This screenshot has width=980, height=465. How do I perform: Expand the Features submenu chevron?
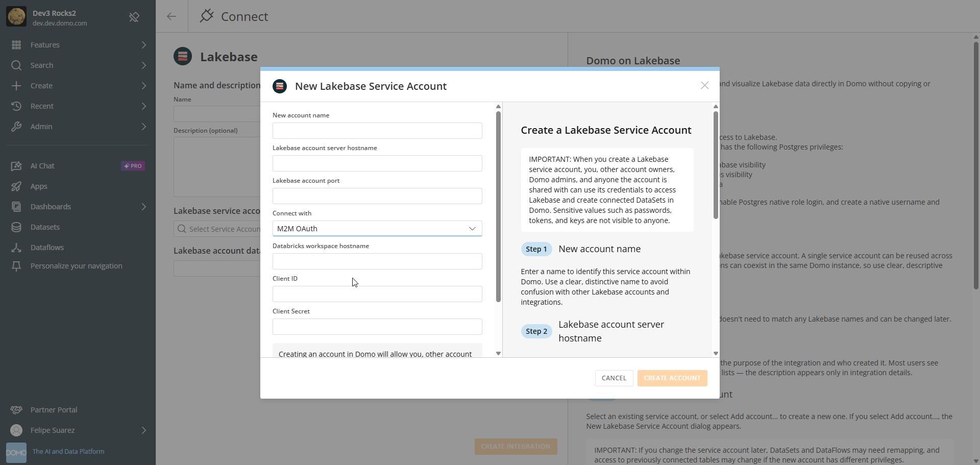pyautogui.click(x=144, y=45)
